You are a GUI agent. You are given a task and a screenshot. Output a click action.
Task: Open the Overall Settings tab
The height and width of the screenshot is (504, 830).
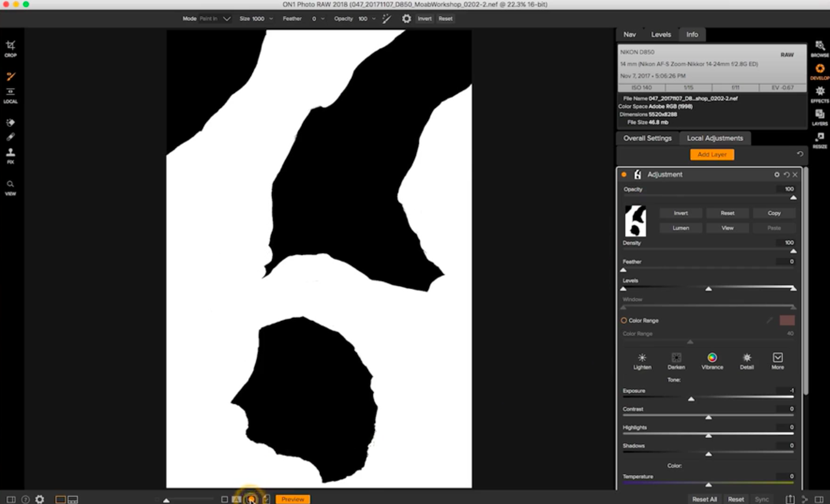coord(647,138)
